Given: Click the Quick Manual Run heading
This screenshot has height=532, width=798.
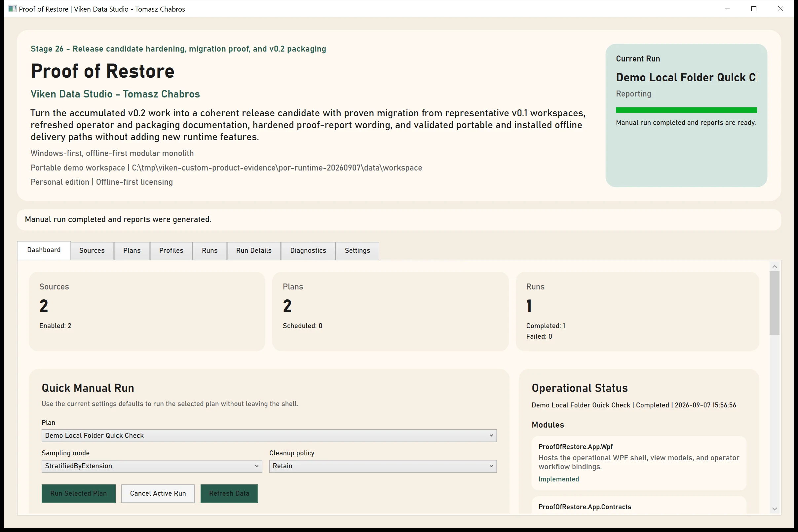Looking at the screenshot, I should 88,388.
